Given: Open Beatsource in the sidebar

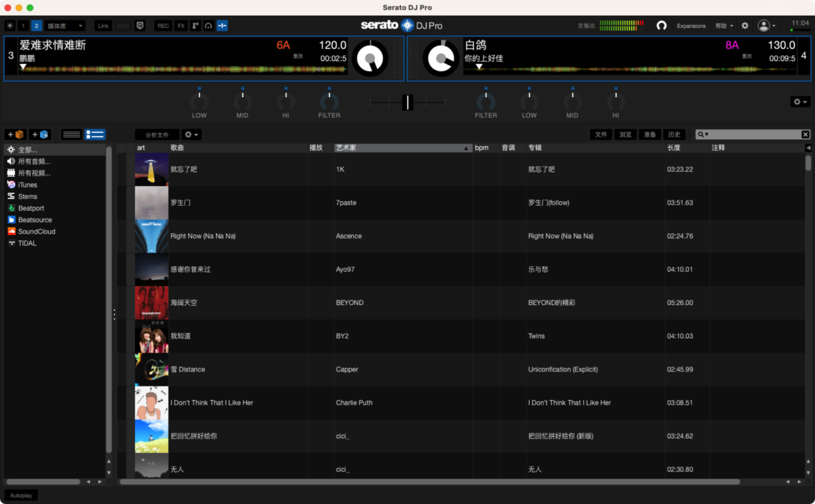Looking at the screenshot, I should (55, 219).
